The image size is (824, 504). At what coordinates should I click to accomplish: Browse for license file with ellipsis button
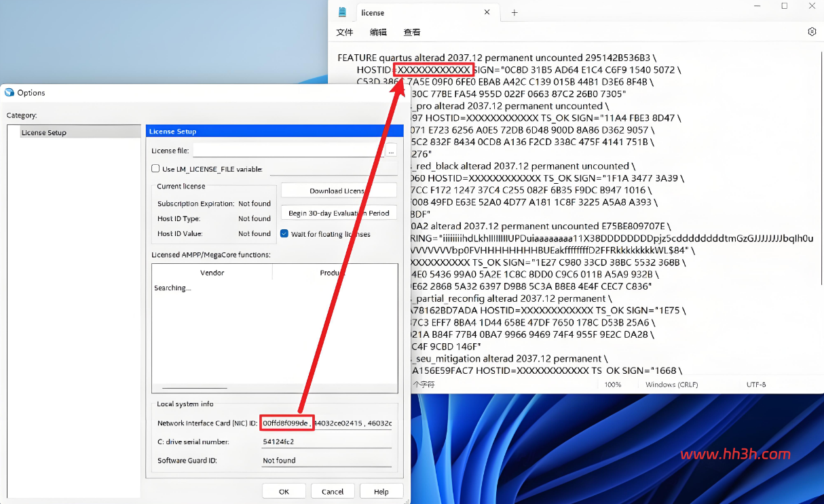click(392, 151)
